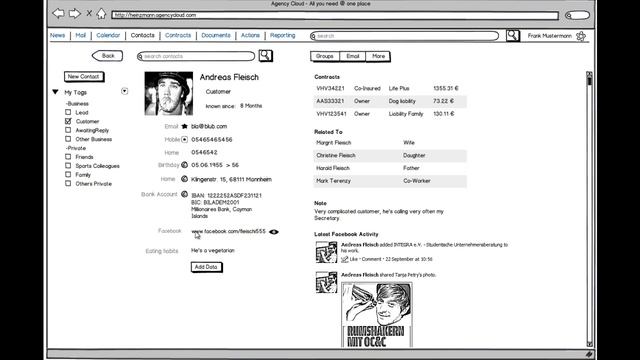Image resolution: width=640 pixels, height=360 pixels.
Task: Click icon beside Home address
Action: 184,179
